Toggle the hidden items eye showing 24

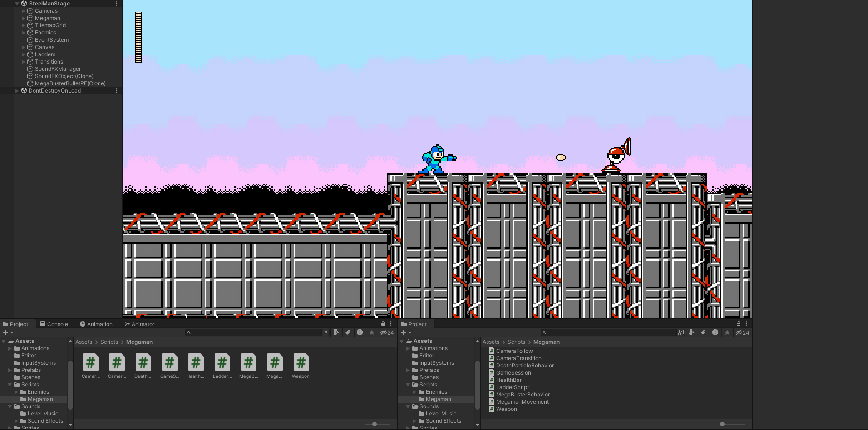(387, 332)
